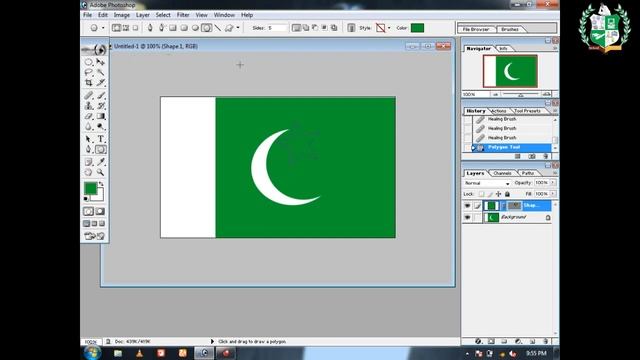Switch to Quick Mask mode

(100, 211)
